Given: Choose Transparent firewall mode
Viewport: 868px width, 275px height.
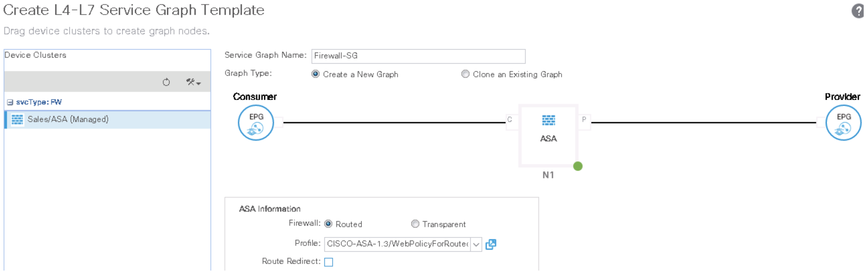Looking at the screenshot, I should (x=415, y=224).
